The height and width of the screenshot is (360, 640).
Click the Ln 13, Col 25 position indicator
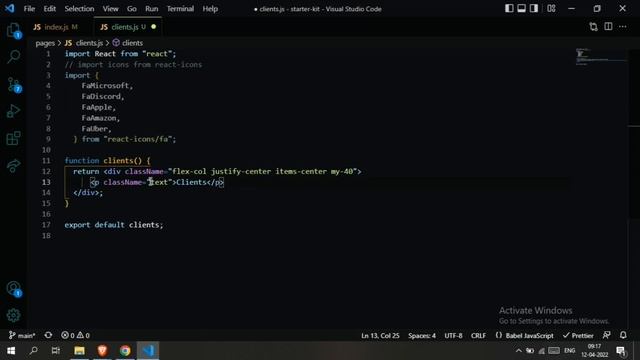click(x=380, y=336)
